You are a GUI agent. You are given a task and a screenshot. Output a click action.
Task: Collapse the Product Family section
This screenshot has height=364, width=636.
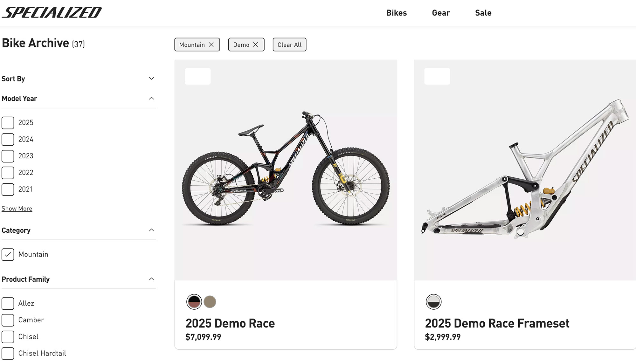tap(151, 279)
